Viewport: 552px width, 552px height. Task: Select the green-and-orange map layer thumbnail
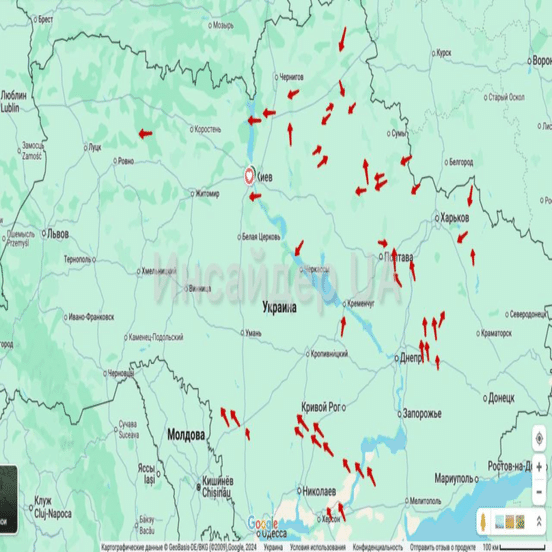520,522
